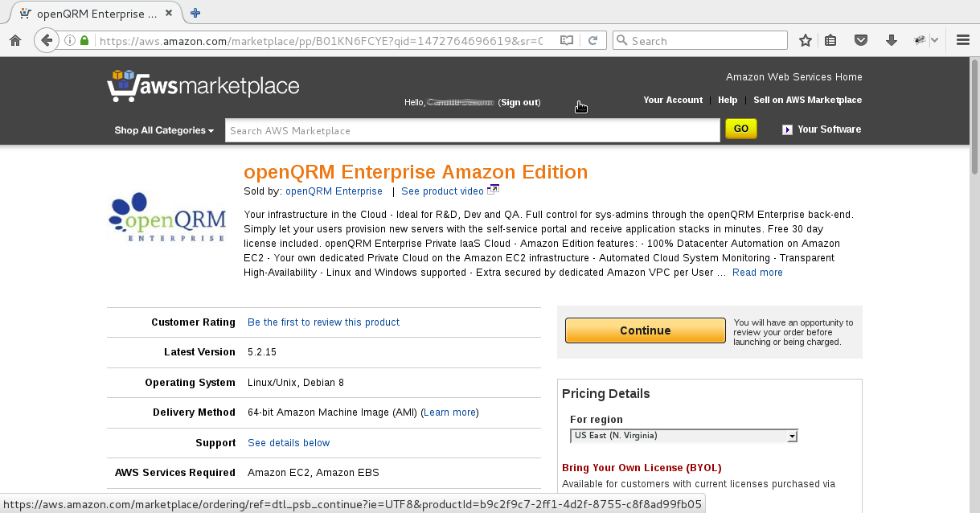Click Sell on AWS Marketplace
The width and height of the screenshot is (980, 513).
tap(807, 100)
